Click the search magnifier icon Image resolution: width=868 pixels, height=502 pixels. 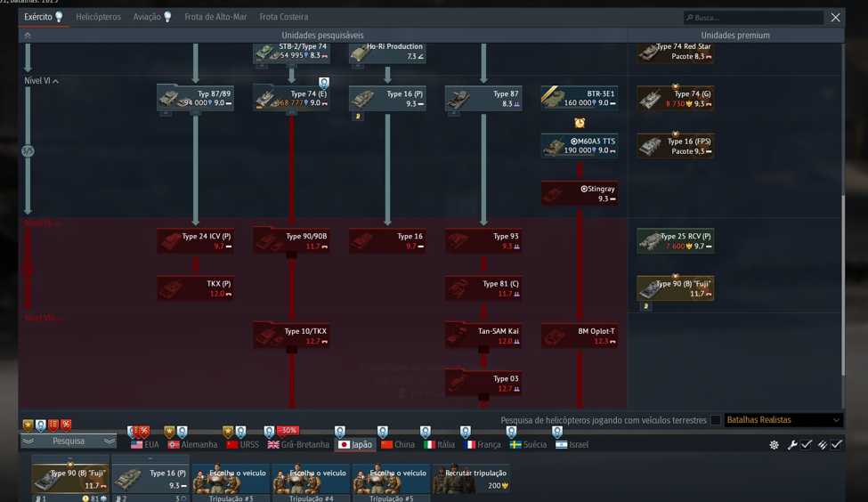pyautogui.click(x=690, y=18)
